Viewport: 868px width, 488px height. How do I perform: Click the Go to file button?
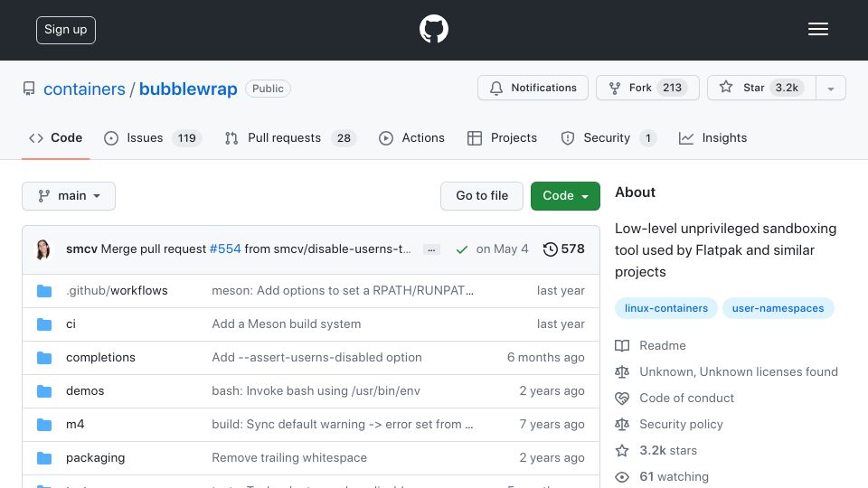(482, 196)
